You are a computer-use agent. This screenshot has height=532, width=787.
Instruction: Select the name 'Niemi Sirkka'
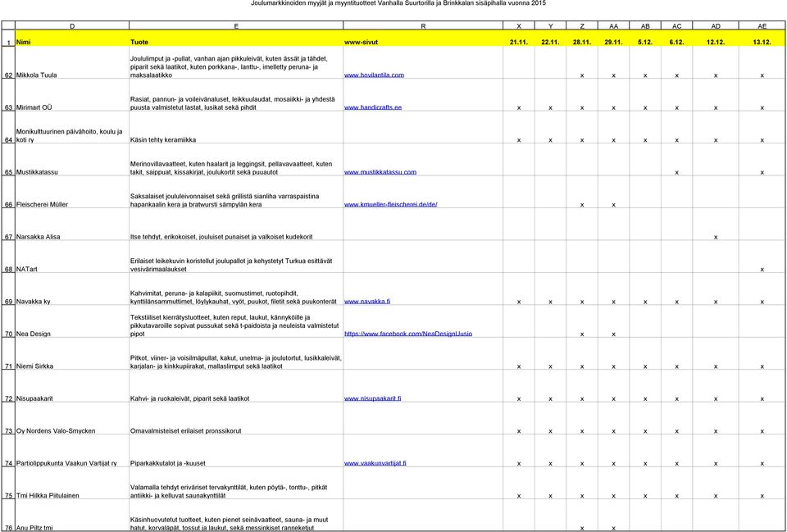[x=35, y=366]
